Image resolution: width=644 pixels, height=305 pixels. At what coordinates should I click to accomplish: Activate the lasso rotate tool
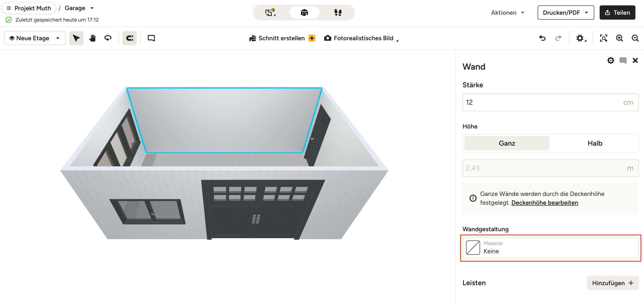[108, 38]
